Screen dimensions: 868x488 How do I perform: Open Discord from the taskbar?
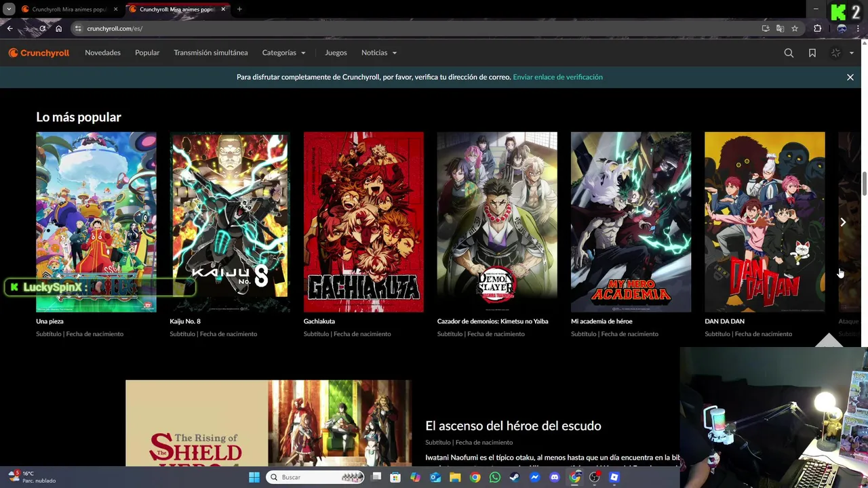[555, 477]
